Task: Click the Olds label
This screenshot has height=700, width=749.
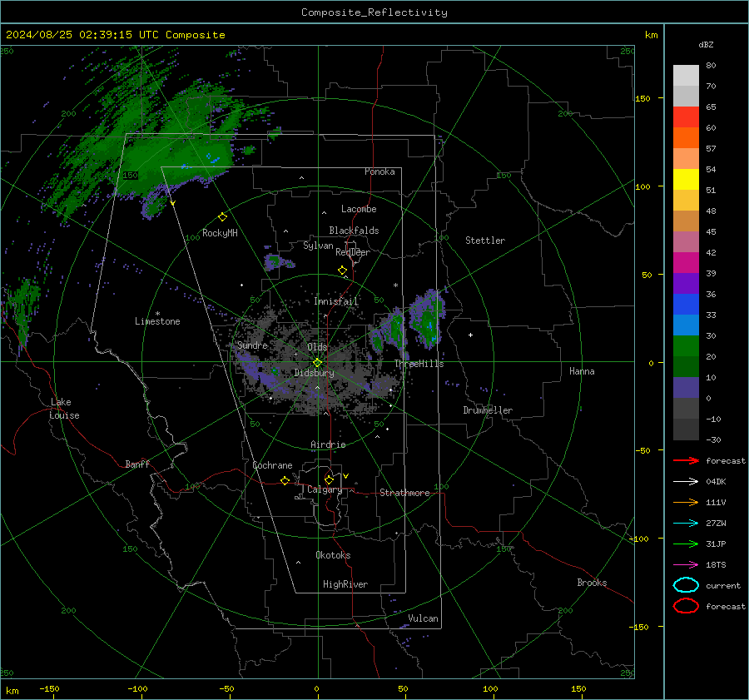Action: tap(317, 347)
